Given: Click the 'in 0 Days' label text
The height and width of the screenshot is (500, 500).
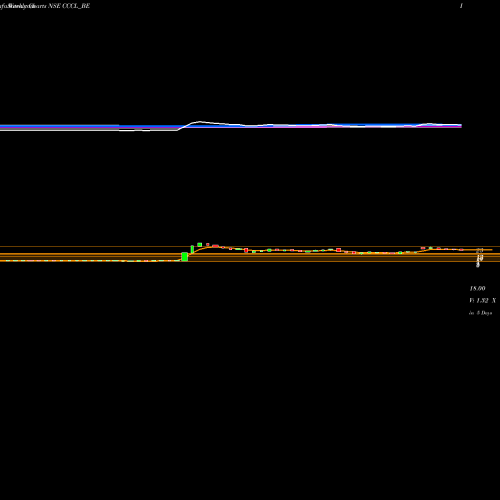Looking at the screenshot, I should (481, 313).
